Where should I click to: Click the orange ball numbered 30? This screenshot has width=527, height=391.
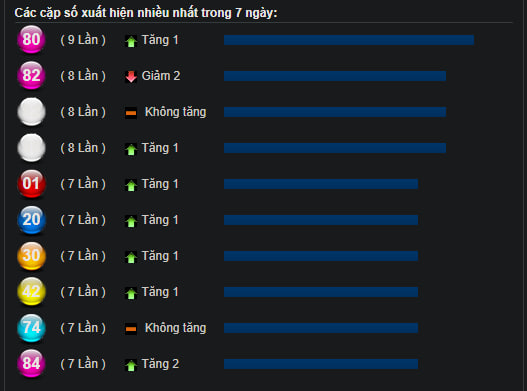31,256
